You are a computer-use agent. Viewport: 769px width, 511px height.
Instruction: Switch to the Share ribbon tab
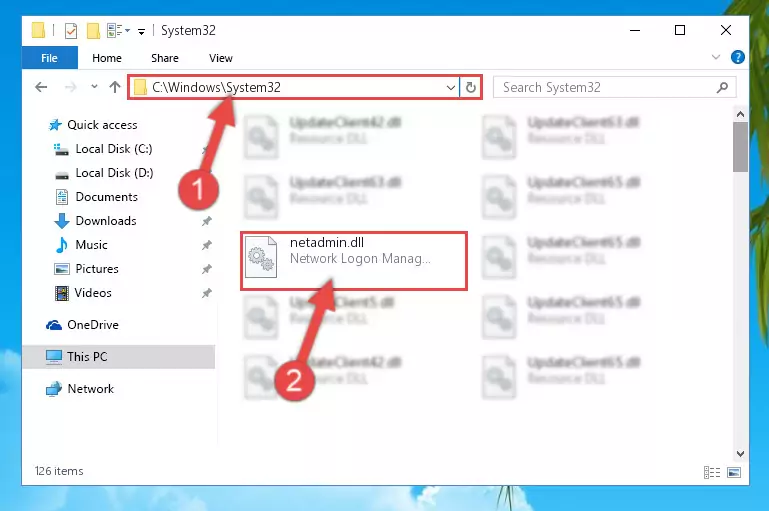tap(165, 58)
